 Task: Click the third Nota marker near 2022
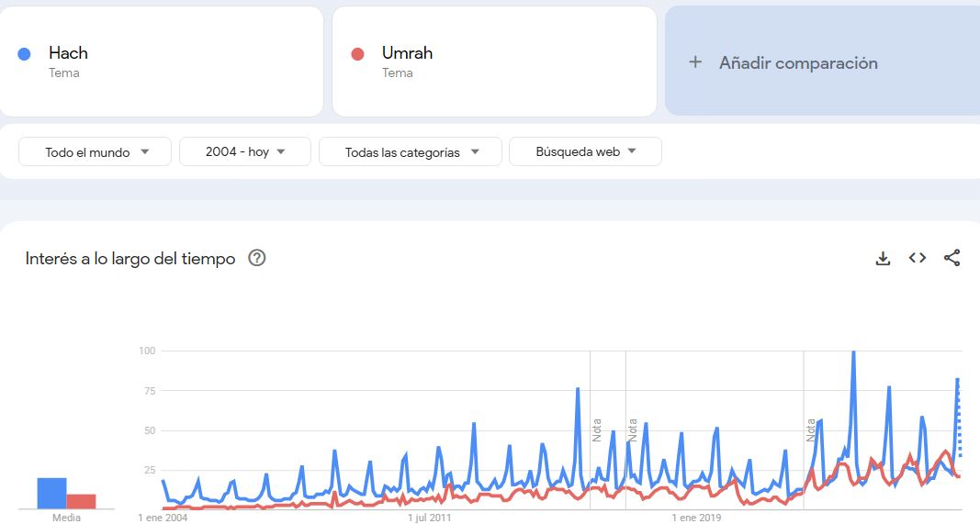click(x=811, y=430)
